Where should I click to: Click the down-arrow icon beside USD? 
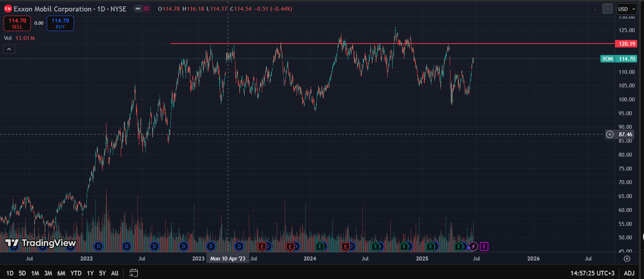point(595,9)
